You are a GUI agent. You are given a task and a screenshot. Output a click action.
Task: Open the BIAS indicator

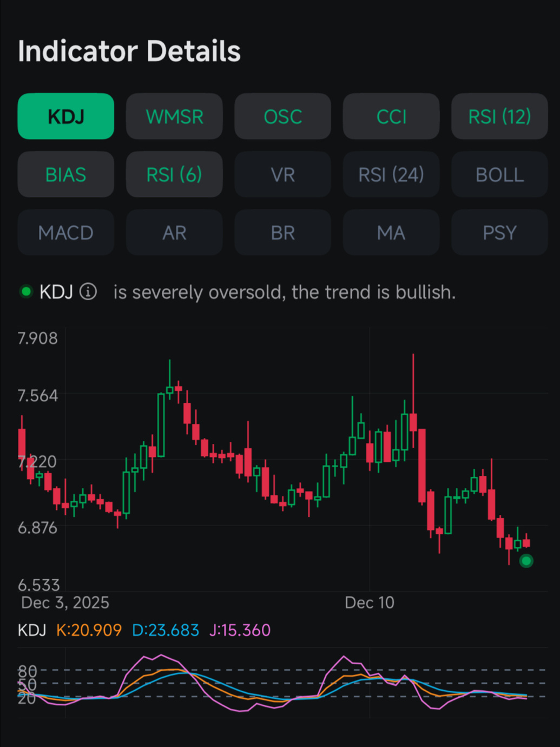pyautogui.click(x=66, y=174)
